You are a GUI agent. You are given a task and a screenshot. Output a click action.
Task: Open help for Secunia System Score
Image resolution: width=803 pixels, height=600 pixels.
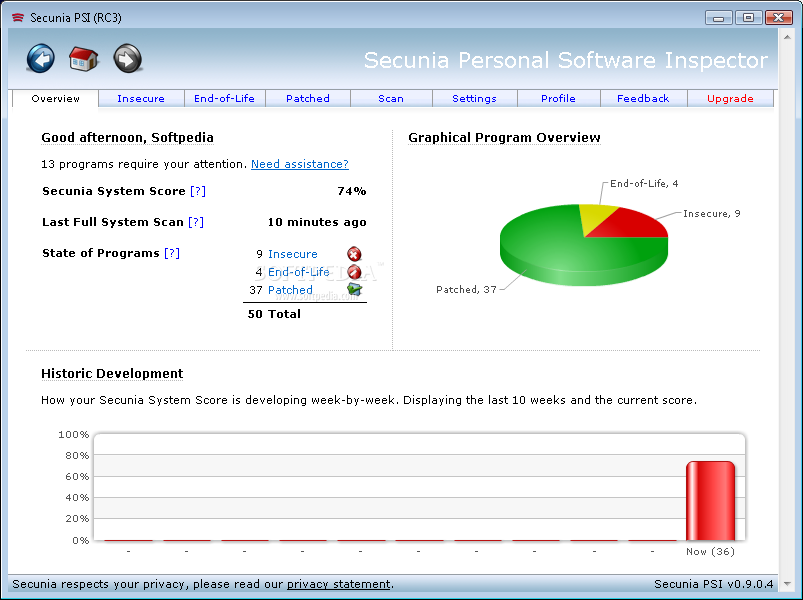(198, 191)
